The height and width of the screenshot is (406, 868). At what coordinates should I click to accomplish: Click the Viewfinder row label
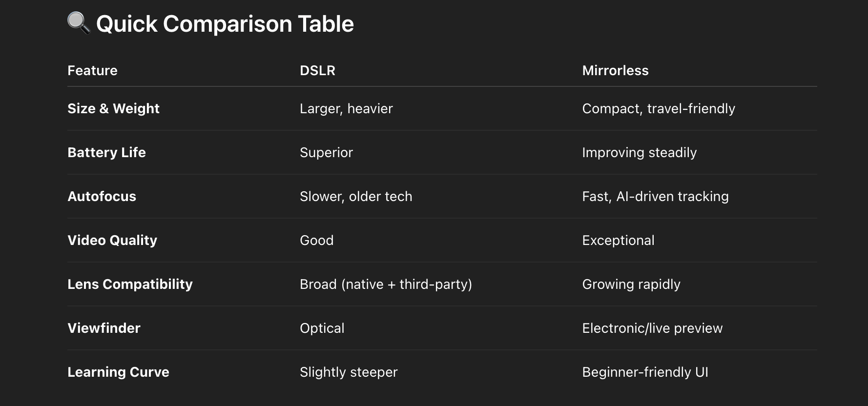[104, 328]
